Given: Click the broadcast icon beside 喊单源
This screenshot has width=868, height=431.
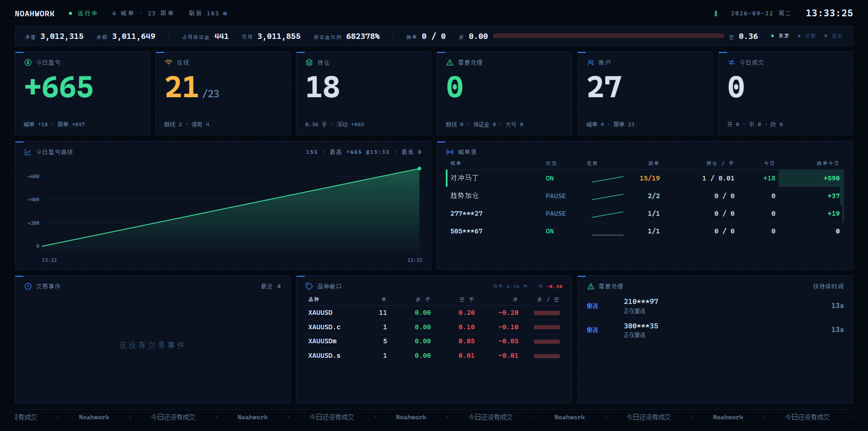Looking at the screenshot, I should [x=450, y=152].
